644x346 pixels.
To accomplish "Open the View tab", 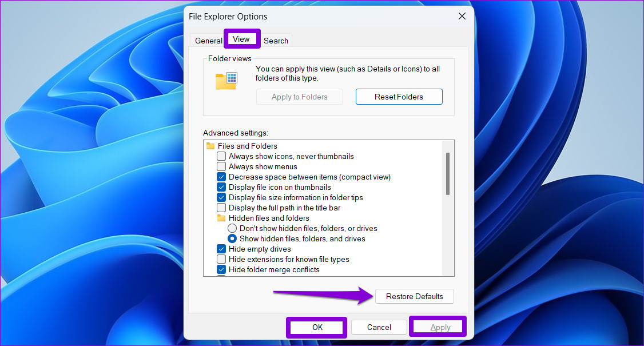I will point(241,39).
